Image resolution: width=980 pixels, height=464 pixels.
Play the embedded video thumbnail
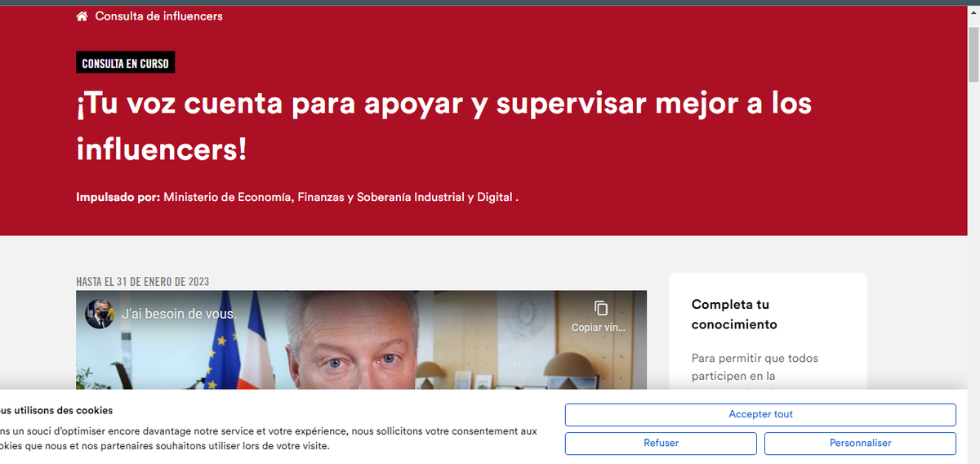coord(361,341)
